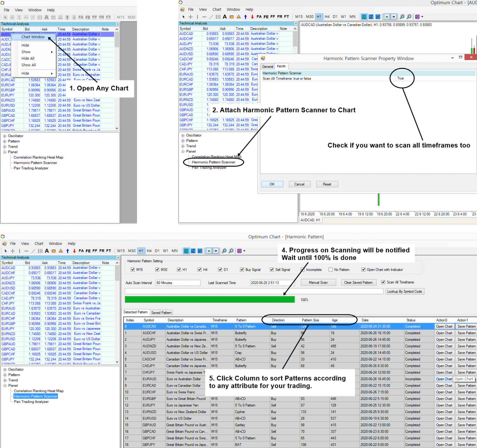Select the text annotation tool (A)

(46, 250)
